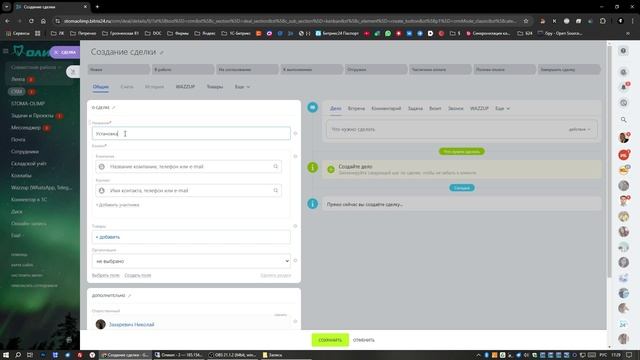Select the Новая deal stage

point(118,70)
